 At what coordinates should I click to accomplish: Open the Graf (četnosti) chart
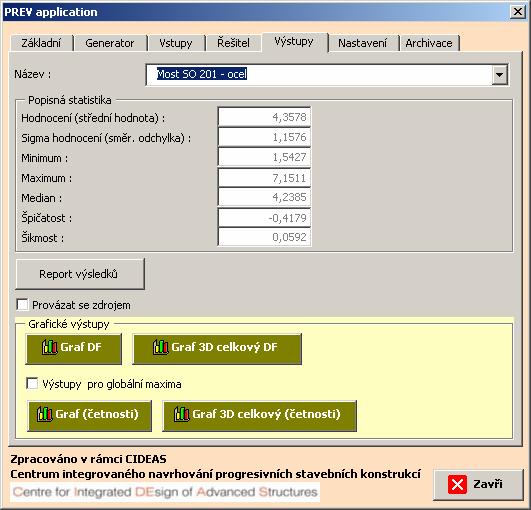click(89, 416)
